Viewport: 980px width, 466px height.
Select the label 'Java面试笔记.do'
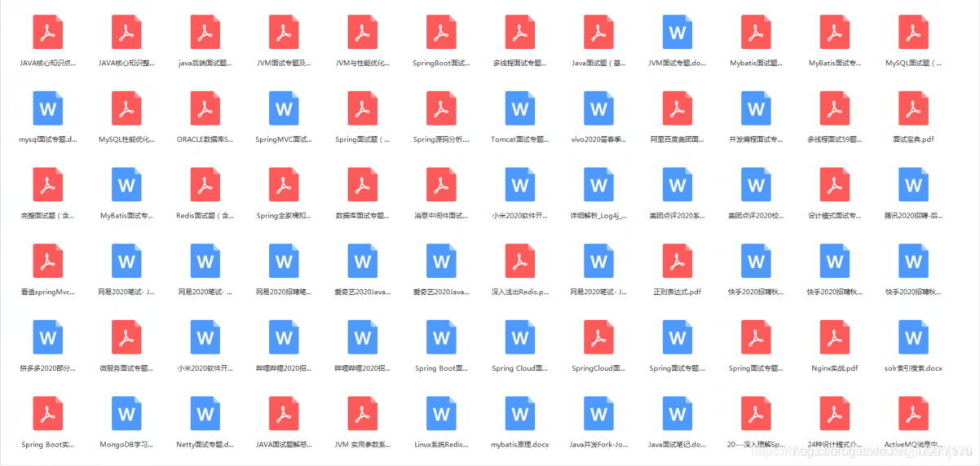(678, 445)
